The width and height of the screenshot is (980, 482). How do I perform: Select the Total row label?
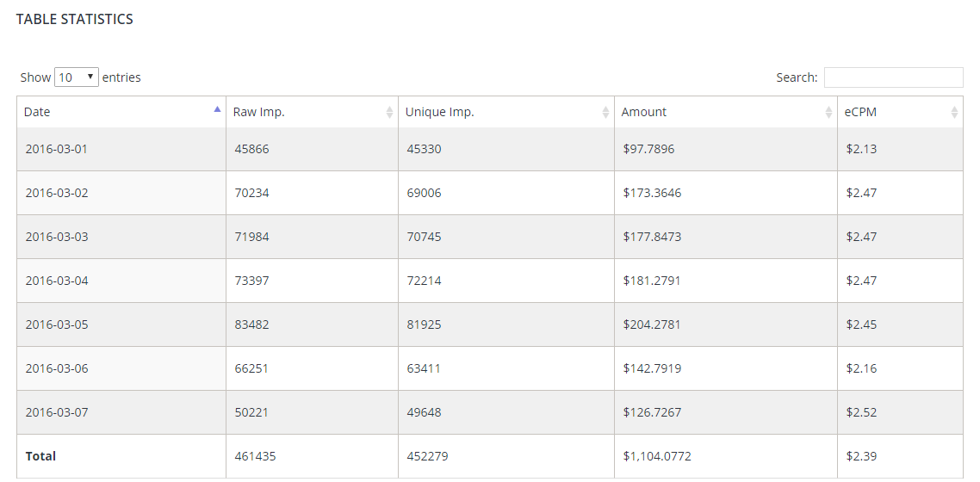40,456
